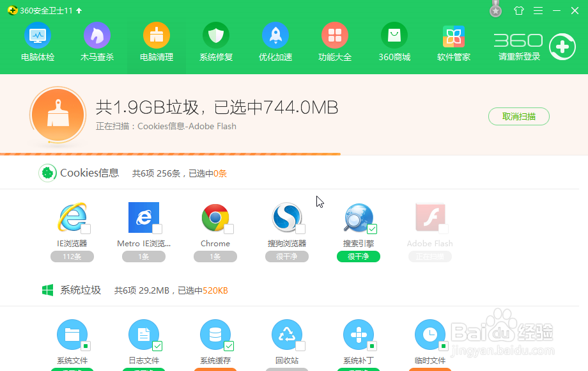The width and height of the screenshot is (588, 371).
Task: Click the user avatar in title bar
Action: click(x=495, y=10)
